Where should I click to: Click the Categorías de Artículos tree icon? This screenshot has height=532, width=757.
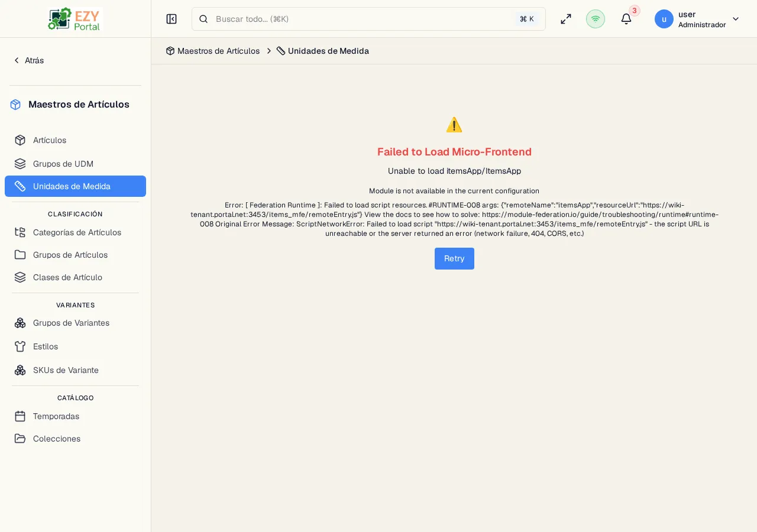coord(20,232)
